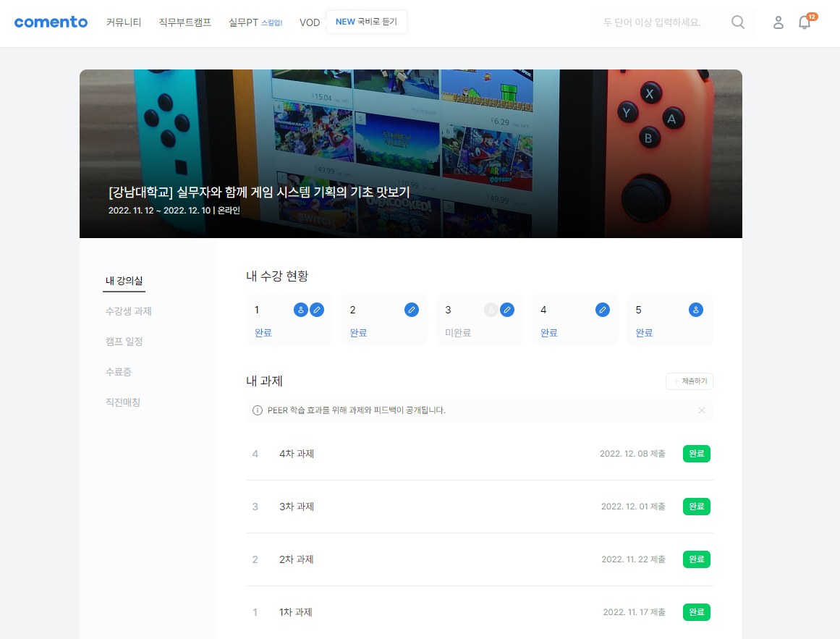Open the search magnifier icon
Viewport: 840px width, 639px height.
[x=738, y=22]
